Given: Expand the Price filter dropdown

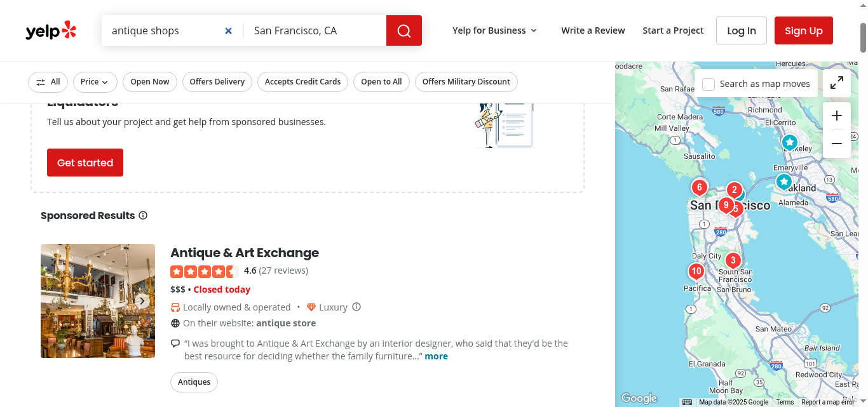Looking at the screenshot, I should click(95, 82).
